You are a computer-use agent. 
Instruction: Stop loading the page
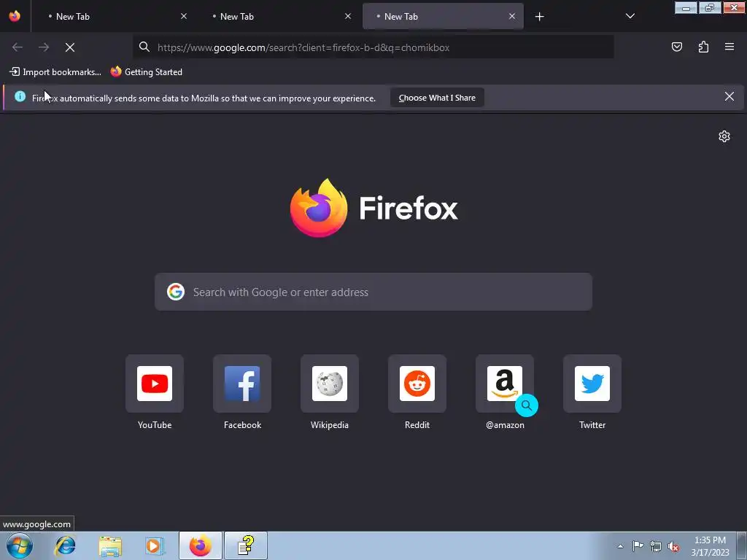click(70, 47)
